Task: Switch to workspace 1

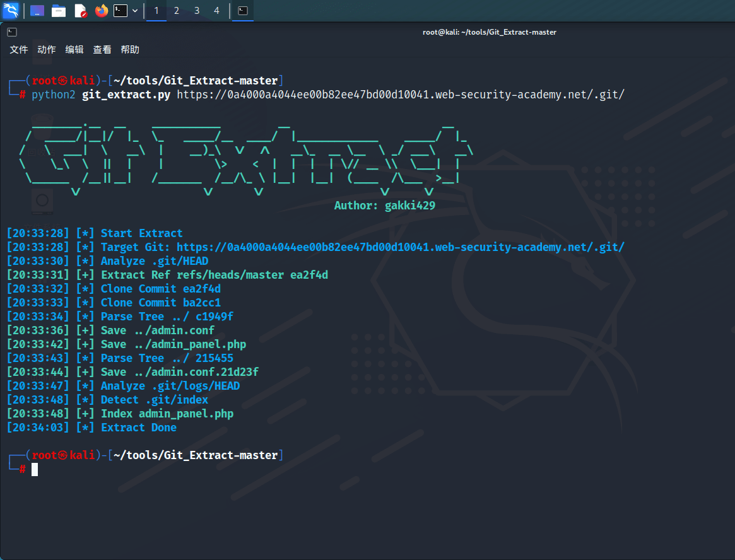Action: click(x=156, y=11)
